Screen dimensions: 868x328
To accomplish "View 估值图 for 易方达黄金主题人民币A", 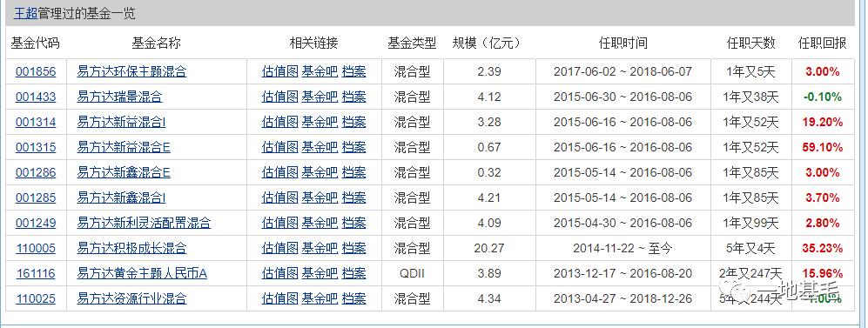I will coord(279,273).
